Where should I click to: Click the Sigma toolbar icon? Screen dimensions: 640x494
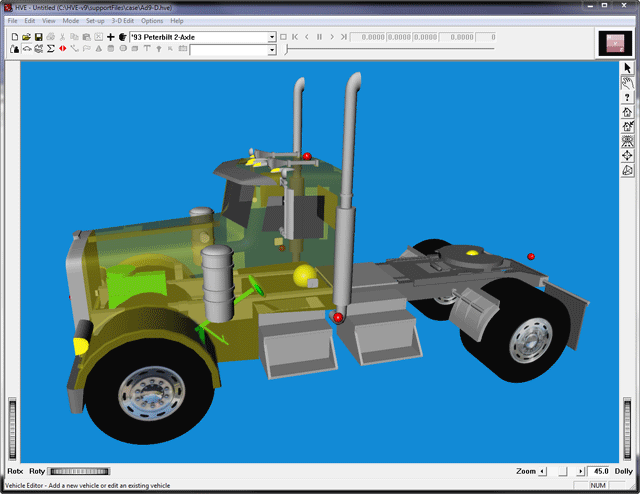[50, 49]
